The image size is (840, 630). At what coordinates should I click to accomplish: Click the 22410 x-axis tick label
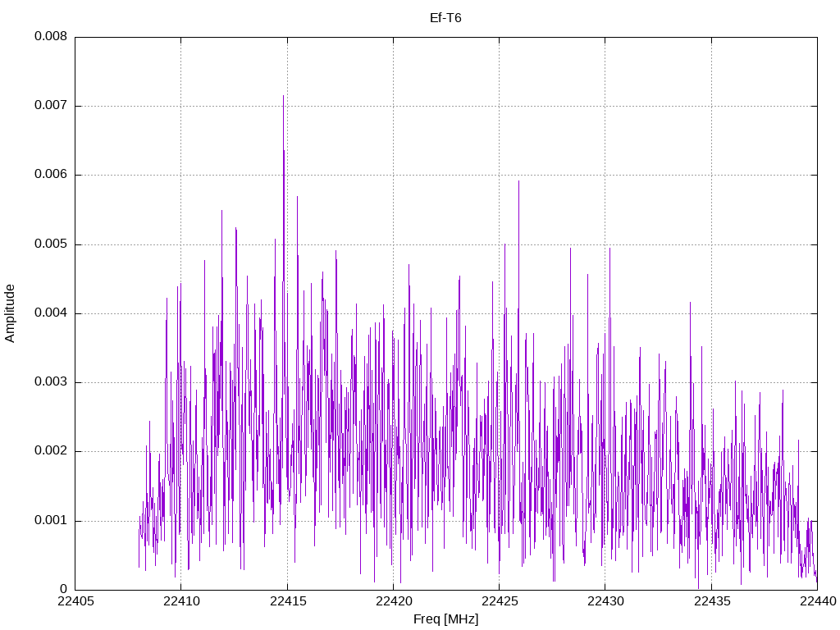tap(181, 601)
